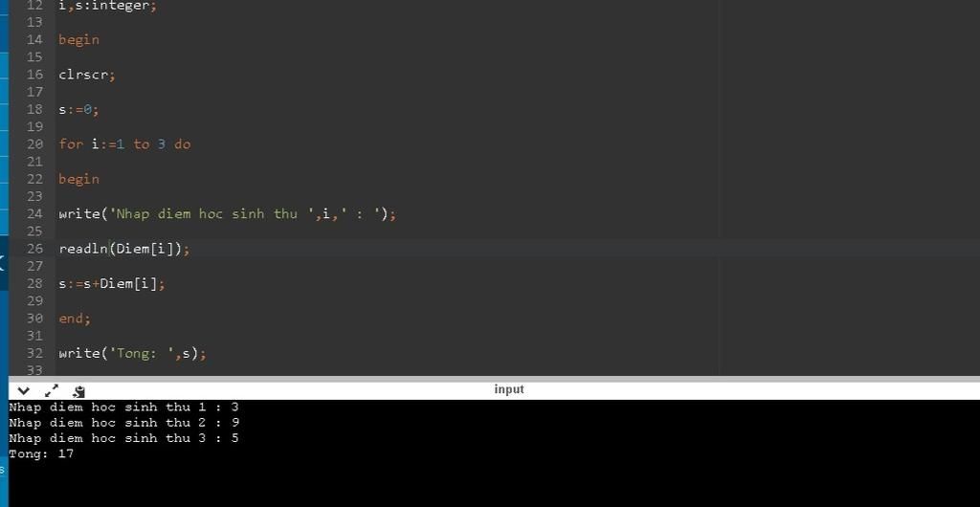Click the 'for i:=1 to 3 do' line
The height and width of the screenshot is (507, 980).
[x=124, y=144]
